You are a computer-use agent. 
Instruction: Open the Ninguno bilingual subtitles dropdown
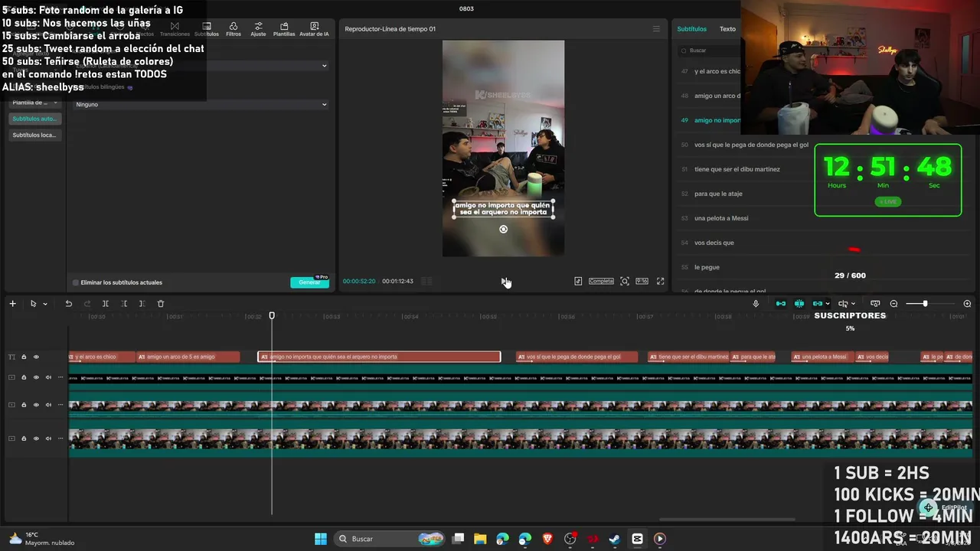(x=201, y=104)
